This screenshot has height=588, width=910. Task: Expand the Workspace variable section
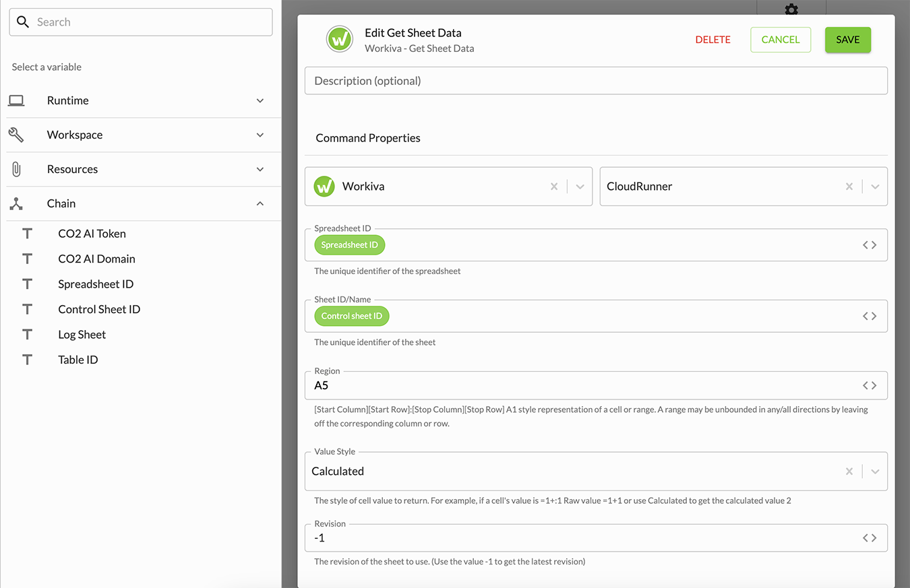coord(260,135)
